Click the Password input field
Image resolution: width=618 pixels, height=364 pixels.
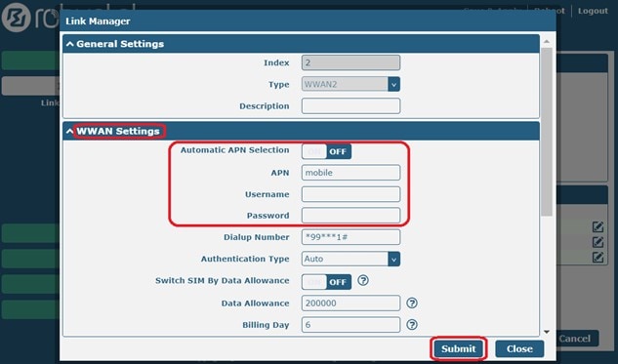coord(350,216)
